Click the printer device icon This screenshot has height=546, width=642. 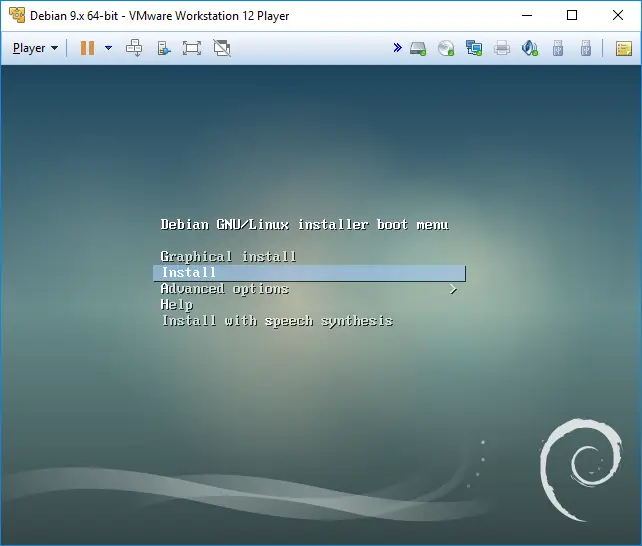502,48
